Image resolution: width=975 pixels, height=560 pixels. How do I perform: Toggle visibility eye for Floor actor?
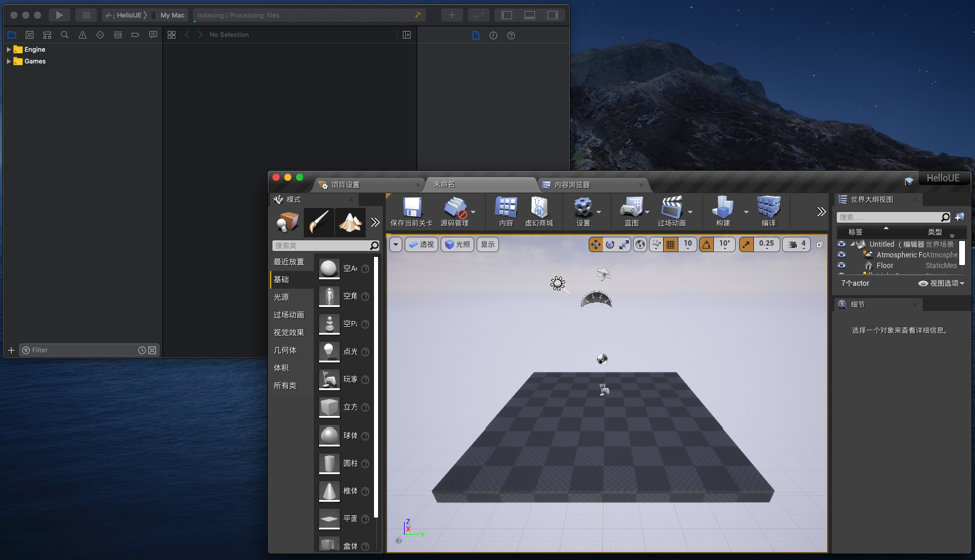coord(841,265)
